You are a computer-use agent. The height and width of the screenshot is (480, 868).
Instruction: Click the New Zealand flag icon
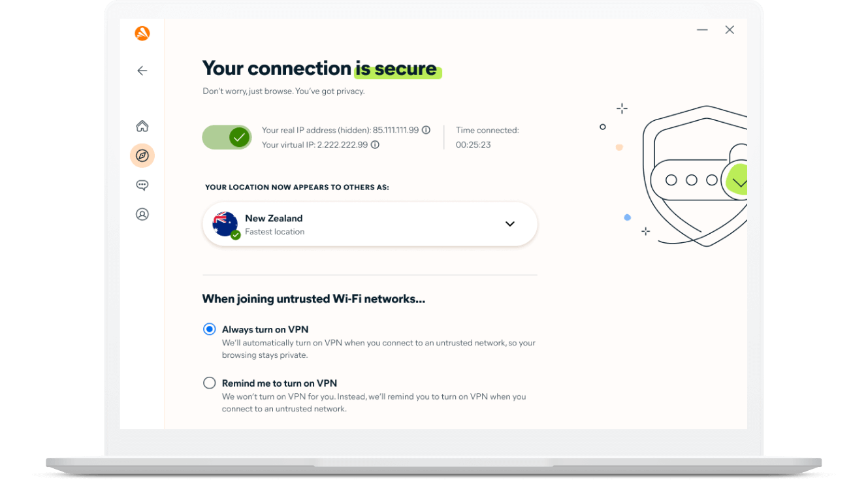pos(225,224)
